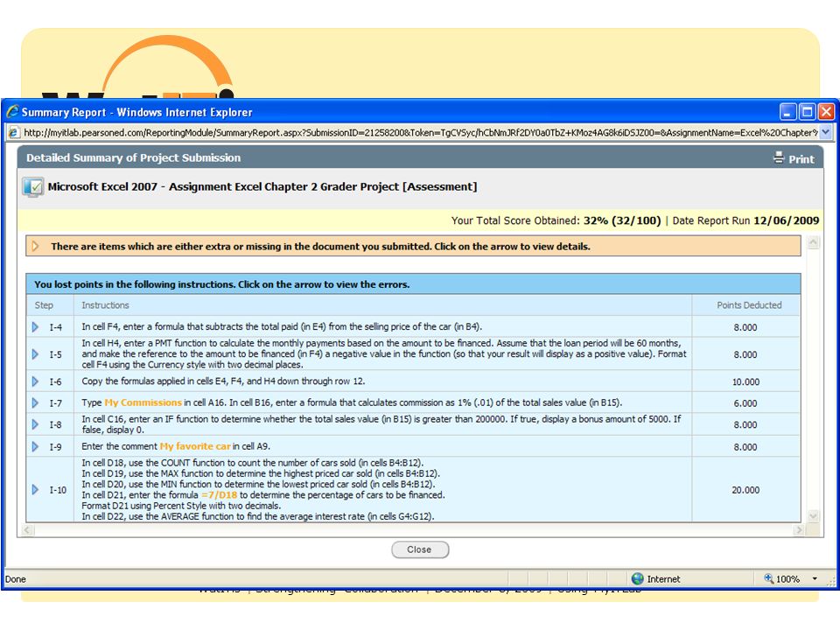Screen dimensions: 840x630
Task: Expand step I-9 error details arrow
Action: click(x=35, y=446)
